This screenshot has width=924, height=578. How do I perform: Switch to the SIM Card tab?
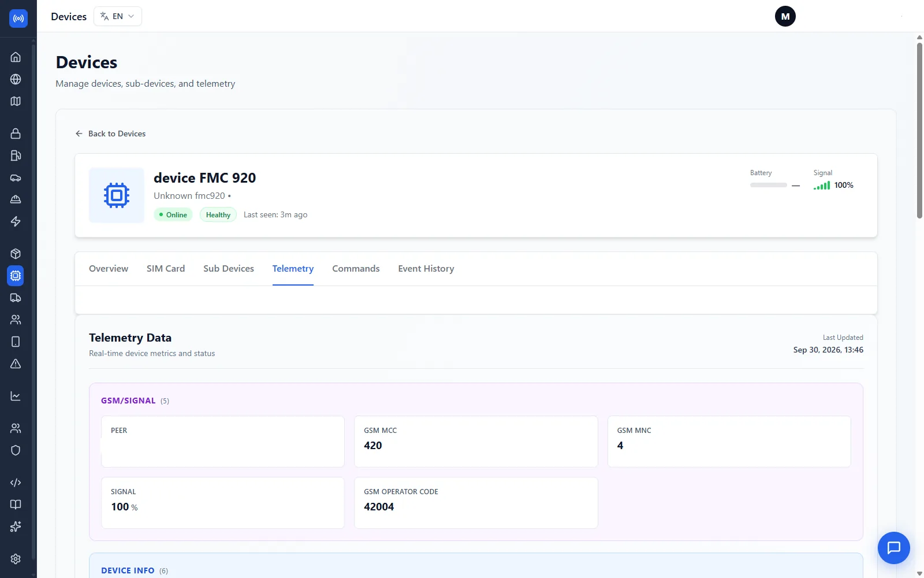click(x=166, y=269)
